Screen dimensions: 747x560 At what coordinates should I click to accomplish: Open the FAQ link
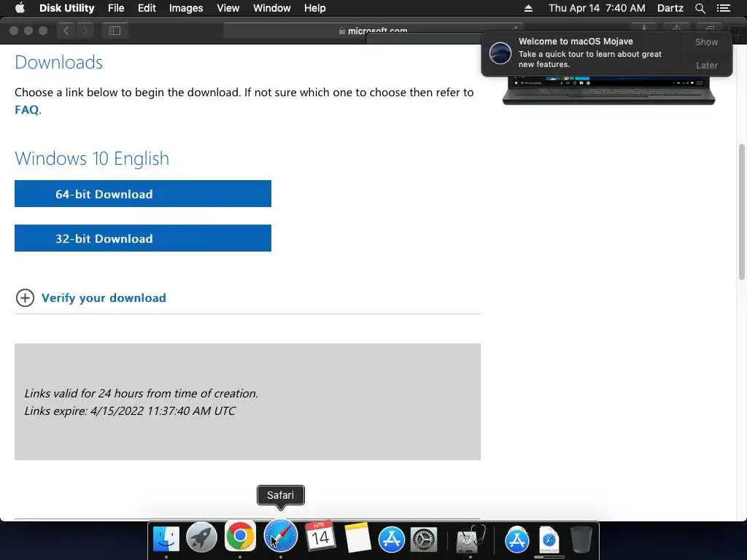(27, 109)
